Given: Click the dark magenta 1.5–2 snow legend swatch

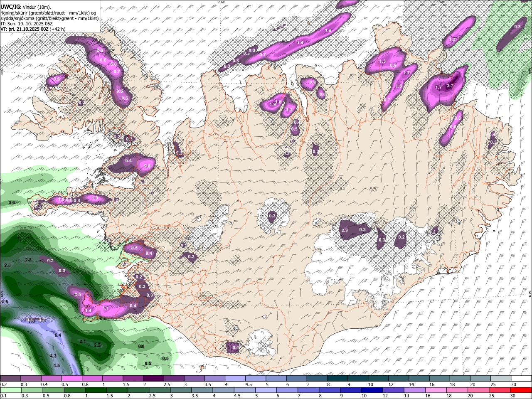Looking at the screenshot, I should (x=133, y=379).
